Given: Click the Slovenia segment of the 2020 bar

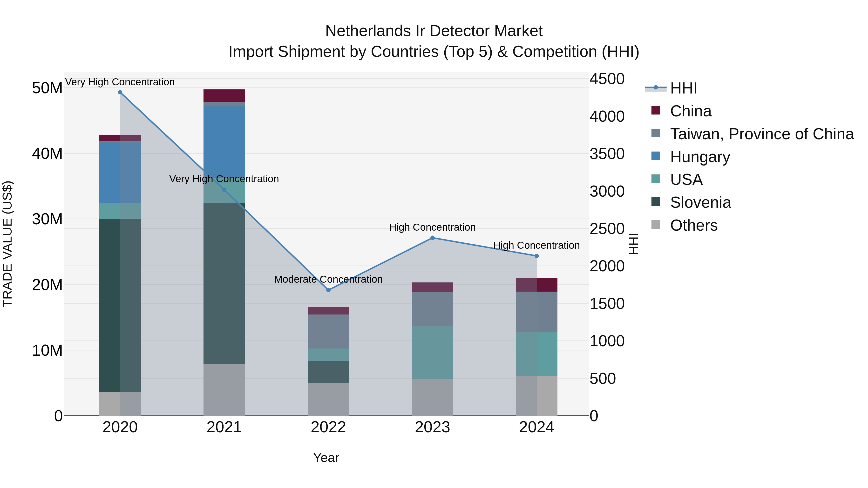Looking at the screenshot, I should click(x=120, y=306).
